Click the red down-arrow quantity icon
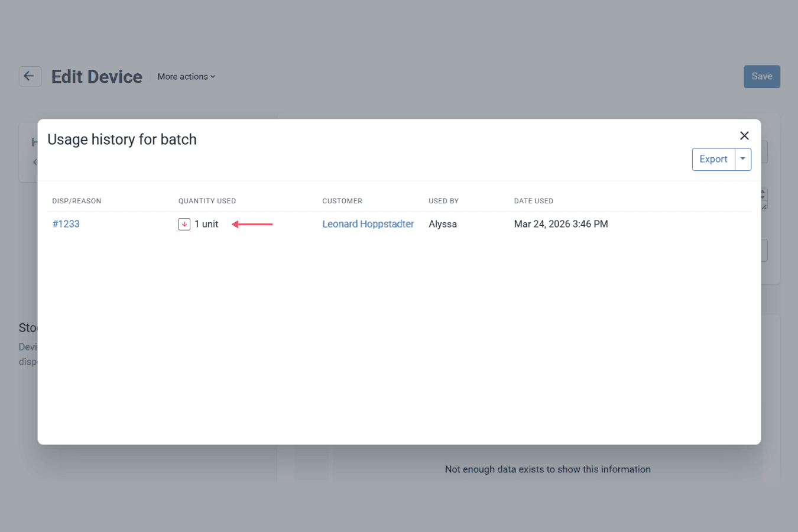This screenshot has width=798, height=532. [184, 224]
